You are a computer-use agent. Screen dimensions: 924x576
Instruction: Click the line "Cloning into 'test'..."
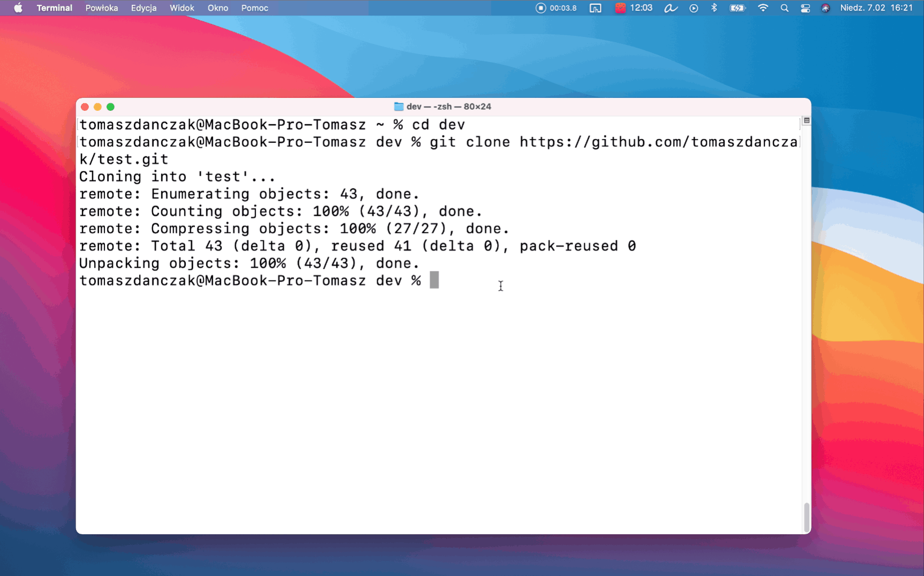point(177,177)
